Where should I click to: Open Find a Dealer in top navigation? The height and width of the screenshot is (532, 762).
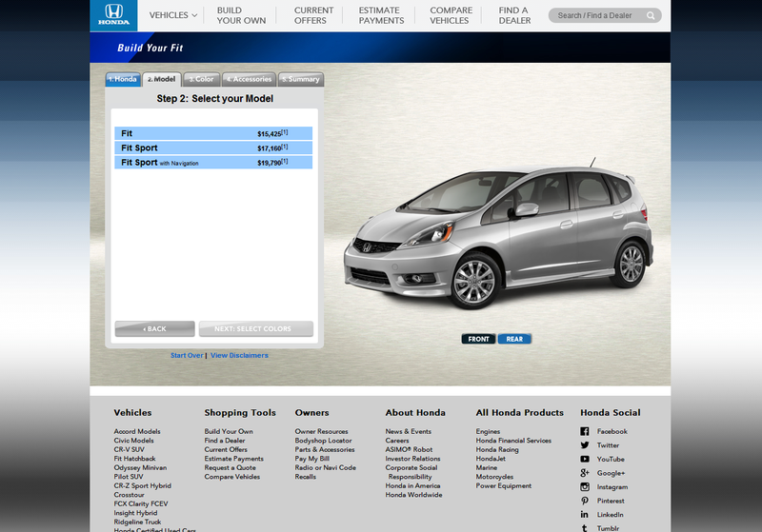point(514,15)
